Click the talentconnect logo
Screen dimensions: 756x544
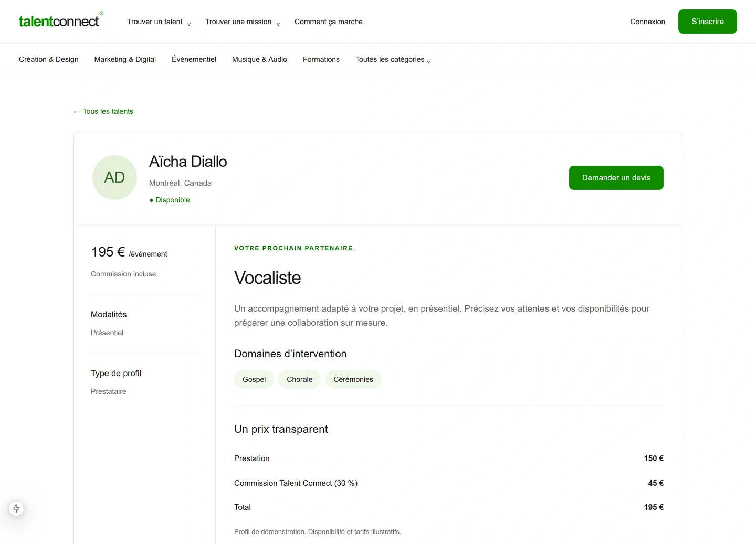(x=61, y=20)
